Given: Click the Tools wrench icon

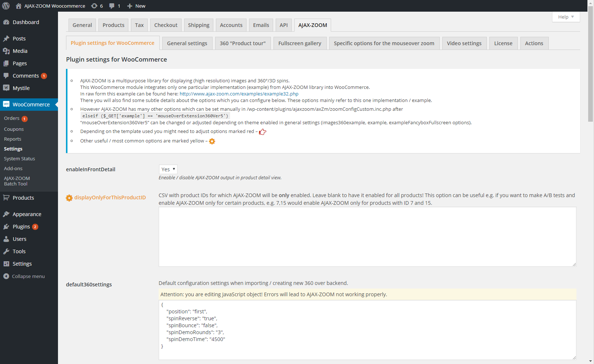Looking at the screenshot, I should click(x=6, y=251).
